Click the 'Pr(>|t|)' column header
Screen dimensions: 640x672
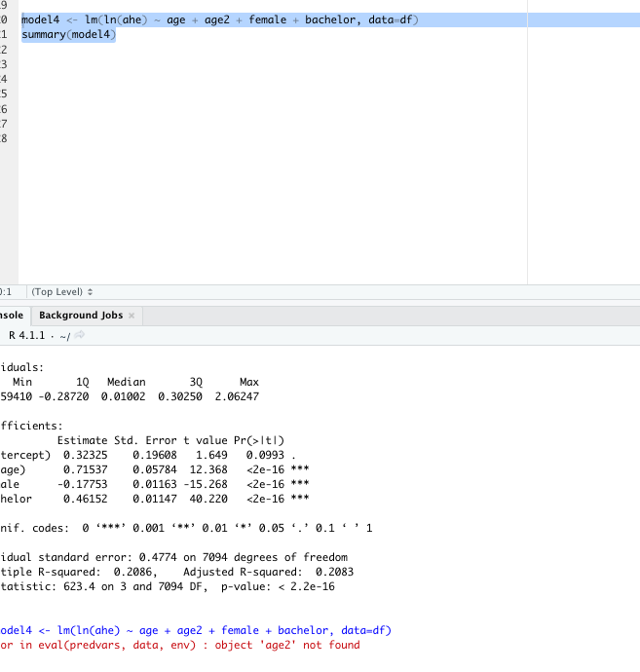point(259,440)
